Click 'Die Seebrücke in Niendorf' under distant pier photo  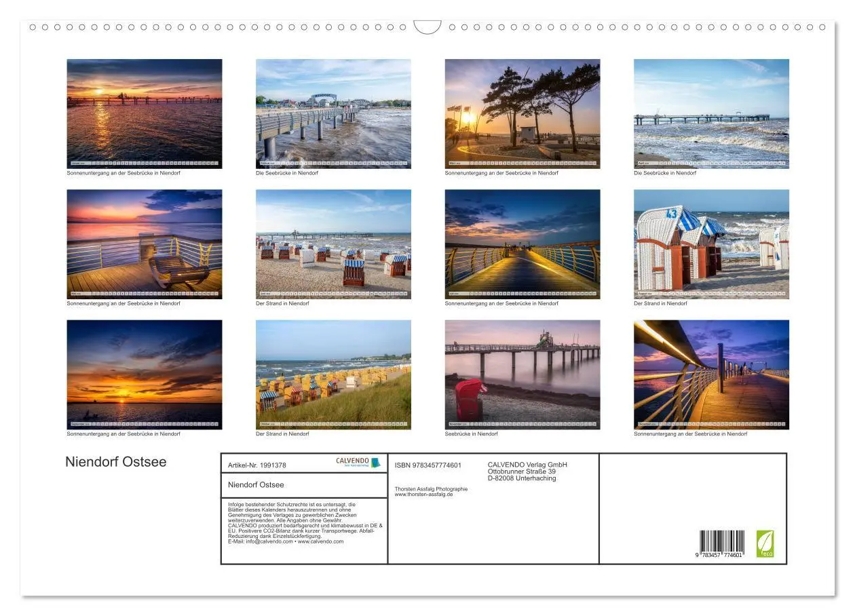665,174
